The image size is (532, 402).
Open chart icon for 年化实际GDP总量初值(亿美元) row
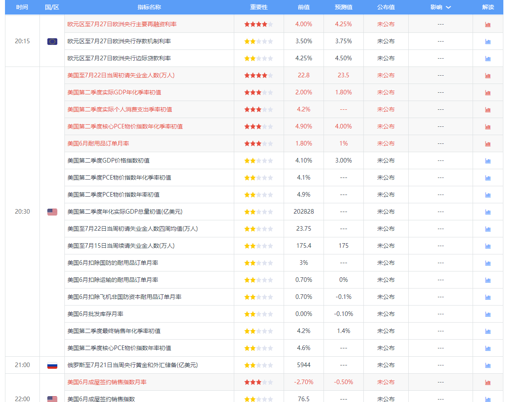click(488, 212)
